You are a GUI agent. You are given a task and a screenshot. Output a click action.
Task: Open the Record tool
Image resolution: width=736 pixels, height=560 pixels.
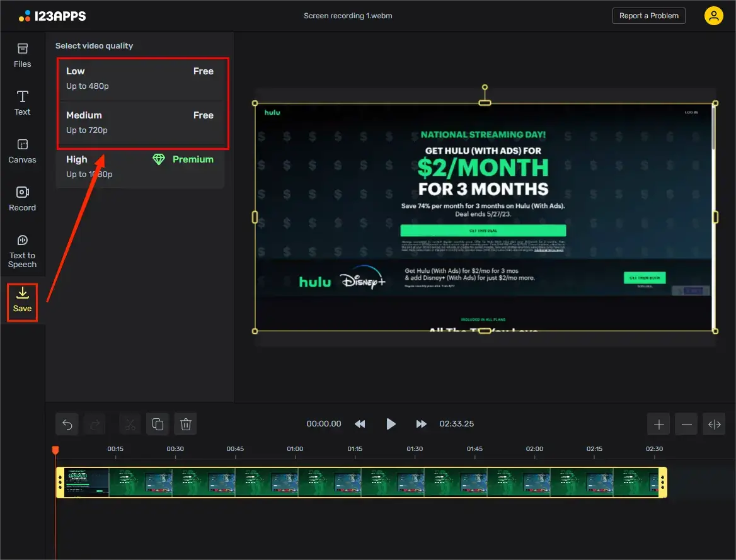pos(22,199)
